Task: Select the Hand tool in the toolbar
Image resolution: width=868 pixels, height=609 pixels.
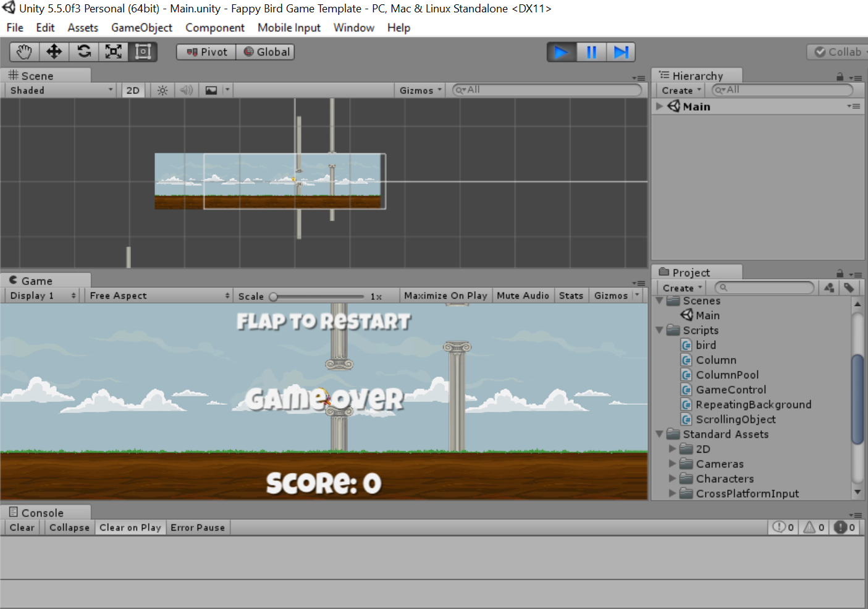Action: (x=25, y=52)
